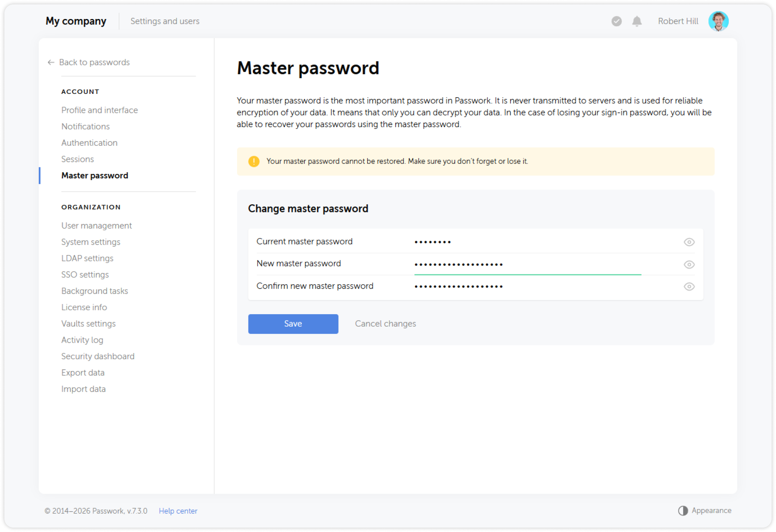Image resolution: width=776 pixels, height=532 pixels.
Task: Open the Help center
Action: tap(178, 511)
